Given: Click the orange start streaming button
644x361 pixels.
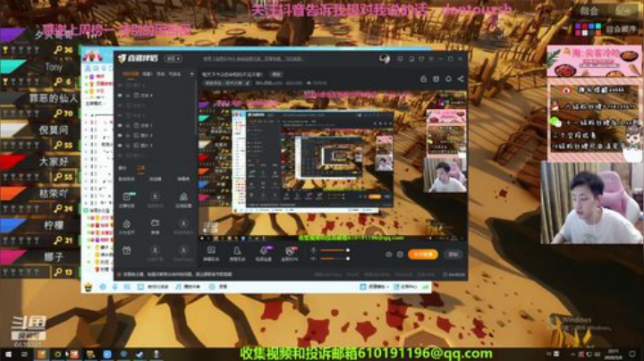Looking at the screenshot, I should tap(422, 255).
